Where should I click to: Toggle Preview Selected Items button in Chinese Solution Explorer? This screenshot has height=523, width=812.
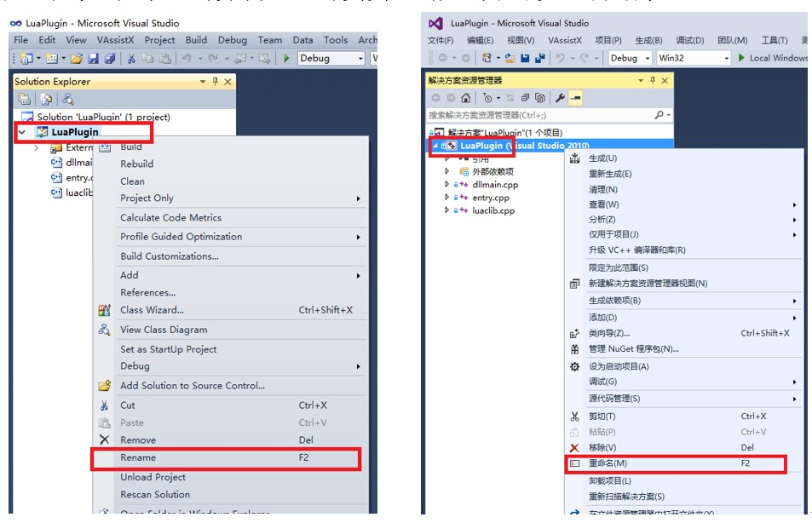click(576, 97)
